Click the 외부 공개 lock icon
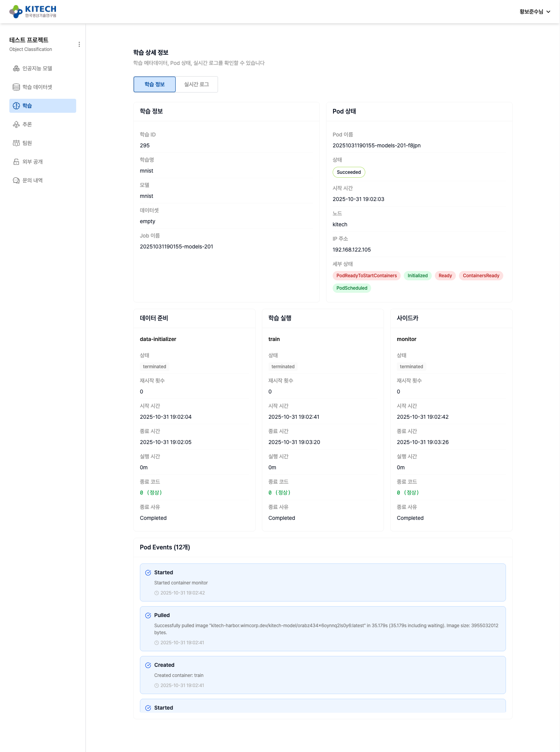This screenshot has width=560, height=752. tap(16, 162)
